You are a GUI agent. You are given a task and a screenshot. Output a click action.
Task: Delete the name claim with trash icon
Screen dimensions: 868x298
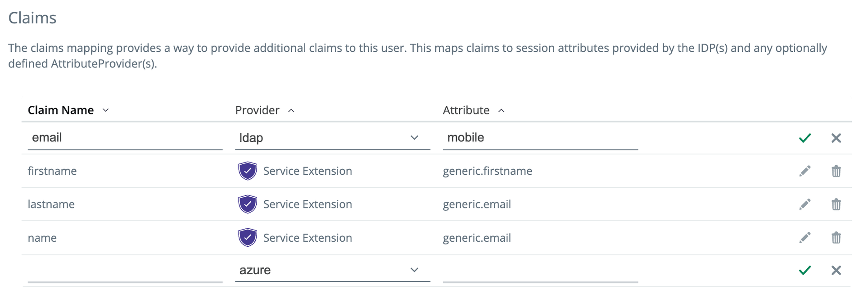pos(836,238)
